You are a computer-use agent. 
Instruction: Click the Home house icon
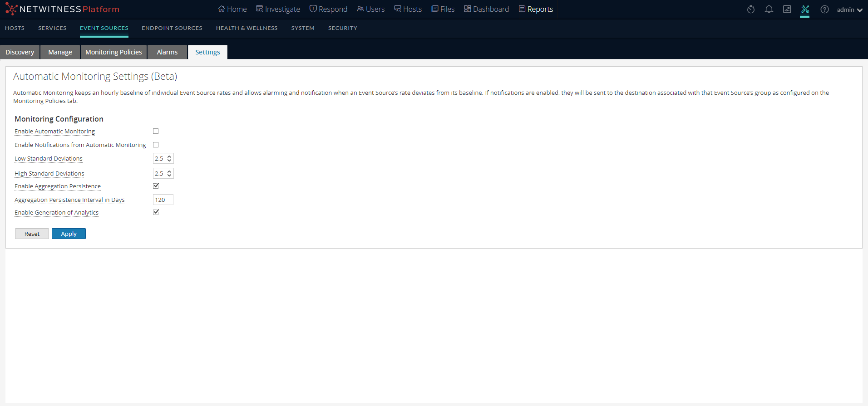(x=222, y=9)
